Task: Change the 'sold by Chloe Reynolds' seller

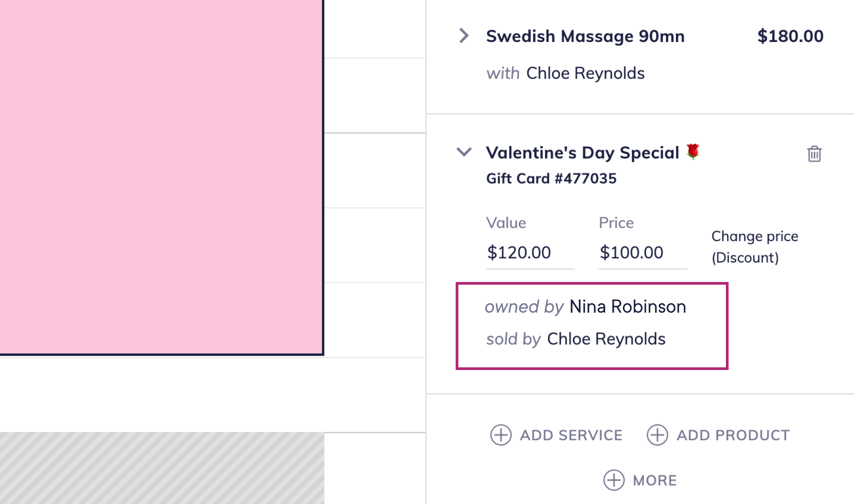Action: [606, 339]
